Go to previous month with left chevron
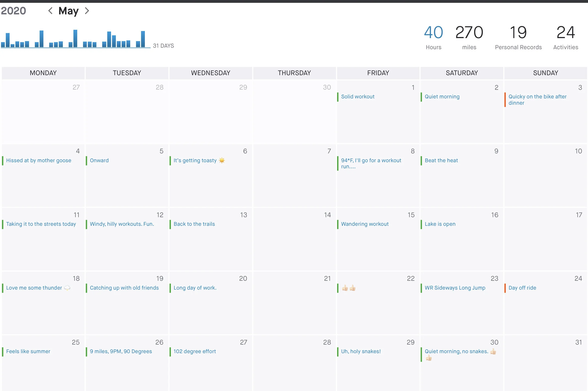The width and height of the screenshot is (588, 391). 50,11
